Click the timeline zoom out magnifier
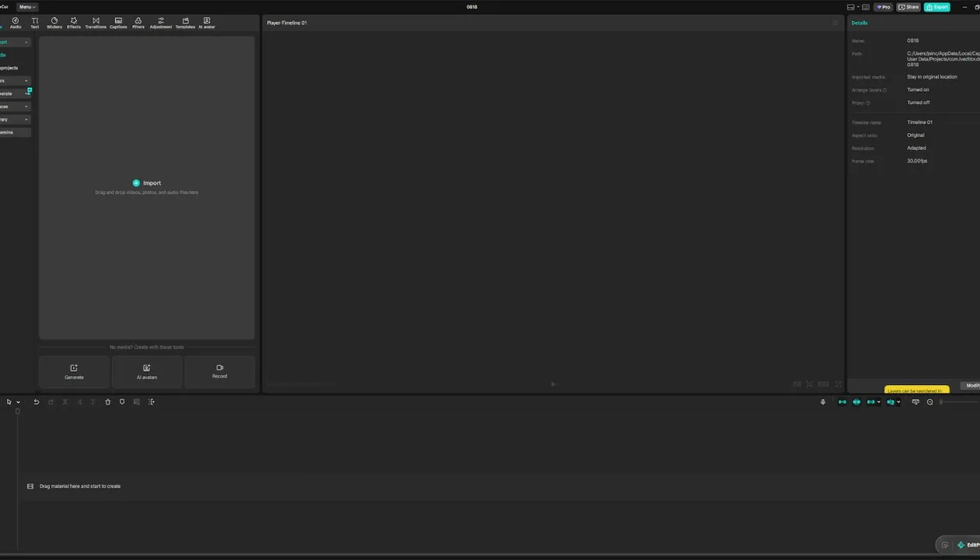Viewport: 980px width, 560px height. point(929,402)
